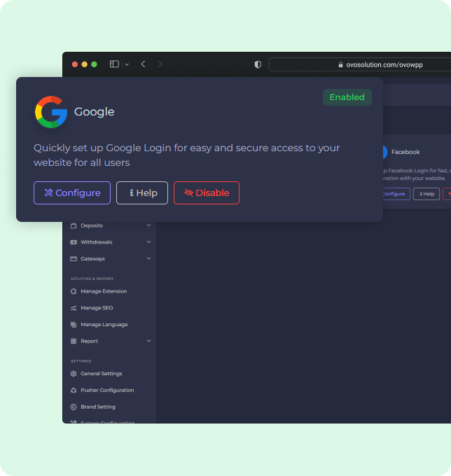
Task: Expand the Withdrawals submenu chevron
Action: point(148,242)
